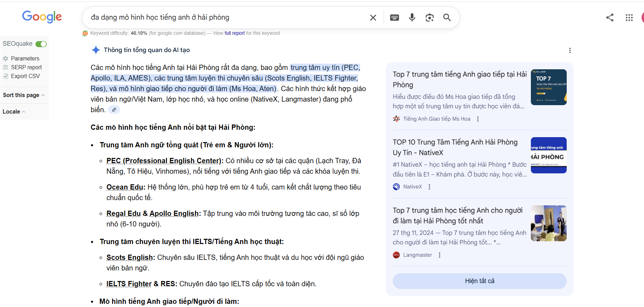Screen dimensions: 644x307
Task: Click the 'Hiện tất cả' button
Action: (480, 281)
